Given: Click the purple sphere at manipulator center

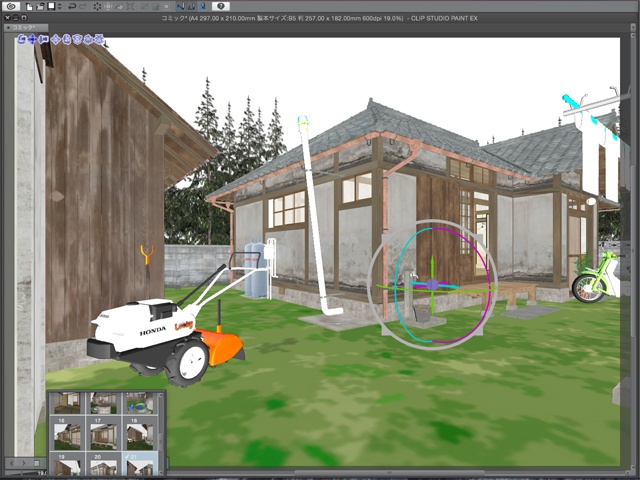Looking at the screenshot, I should pos(432,284).
